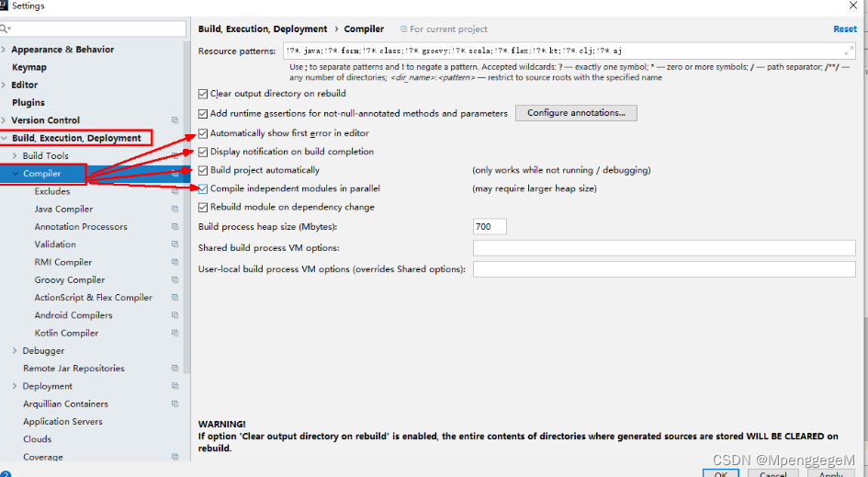
Task: Click the project-level icon beside Deployment
Action: [x=175, y=386]
